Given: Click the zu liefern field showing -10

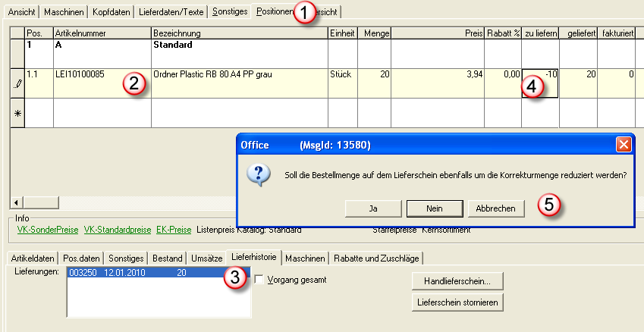Looking at the screenshot, I should point(540,83).
